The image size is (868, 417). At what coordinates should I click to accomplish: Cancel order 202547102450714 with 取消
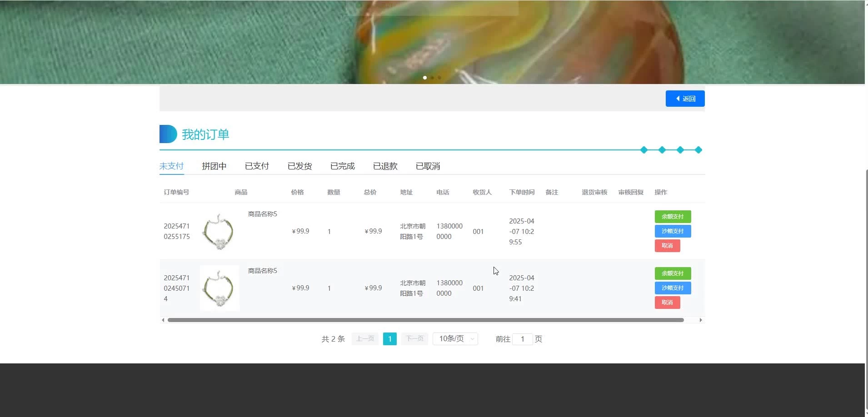pyautogui.click(x=667, y=303)
